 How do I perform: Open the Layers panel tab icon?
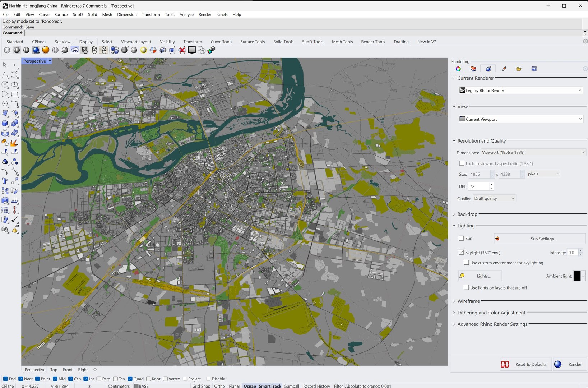tap(473, 69)
